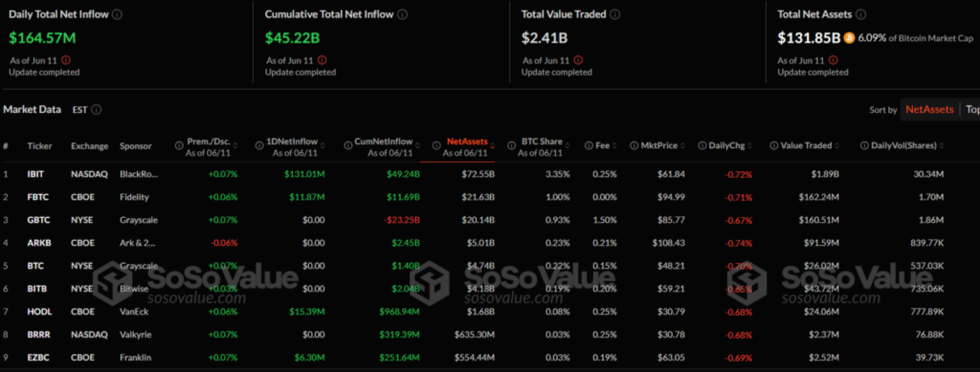Click info icon next to Cumulative Total Net Inflow
This screenshot has height=372, width=980.
402,14
